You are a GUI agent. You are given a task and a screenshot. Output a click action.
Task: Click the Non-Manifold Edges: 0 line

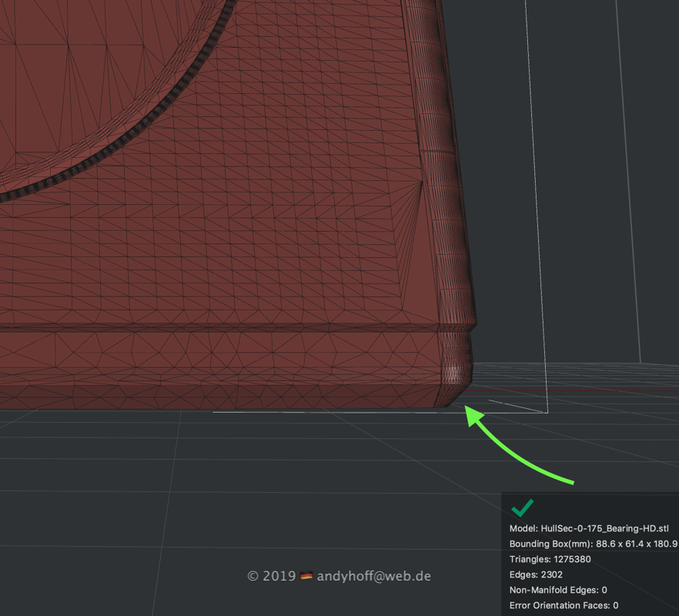[x=558, y=591]
